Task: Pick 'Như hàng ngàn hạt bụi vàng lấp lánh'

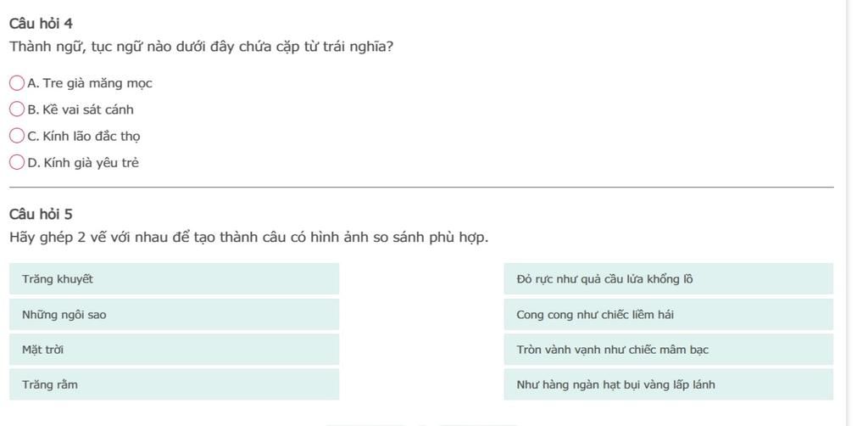Action: [668, 384]
